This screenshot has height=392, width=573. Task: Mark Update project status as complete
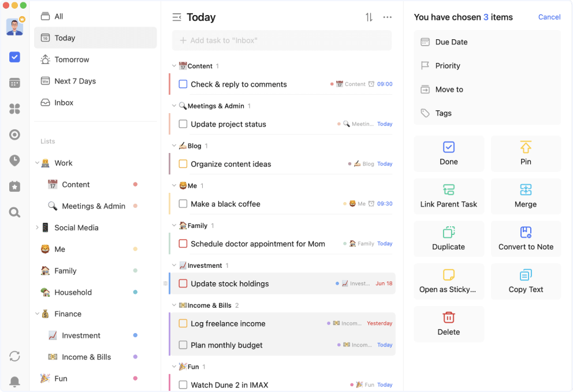point(183,124)
